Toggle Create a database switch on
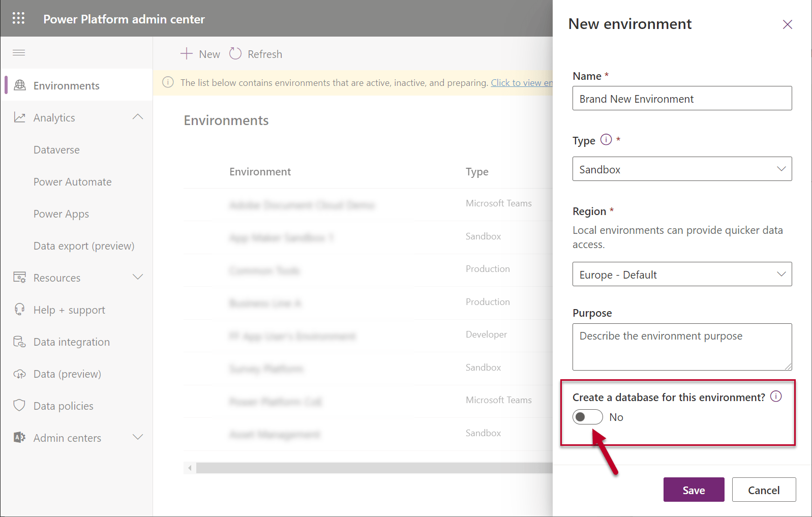 pyautogui.click(x=588, y=417)
